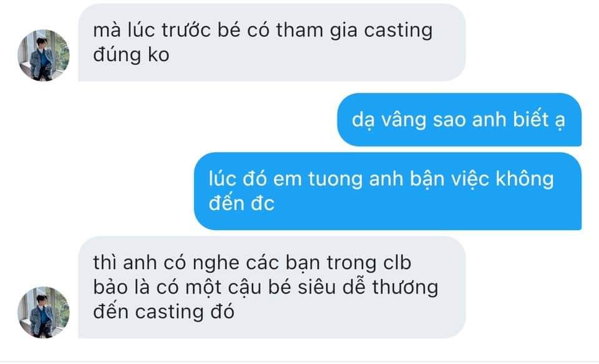Select the blue bubble starting "lúc đó em tuong"

click(x=387, y=191)
